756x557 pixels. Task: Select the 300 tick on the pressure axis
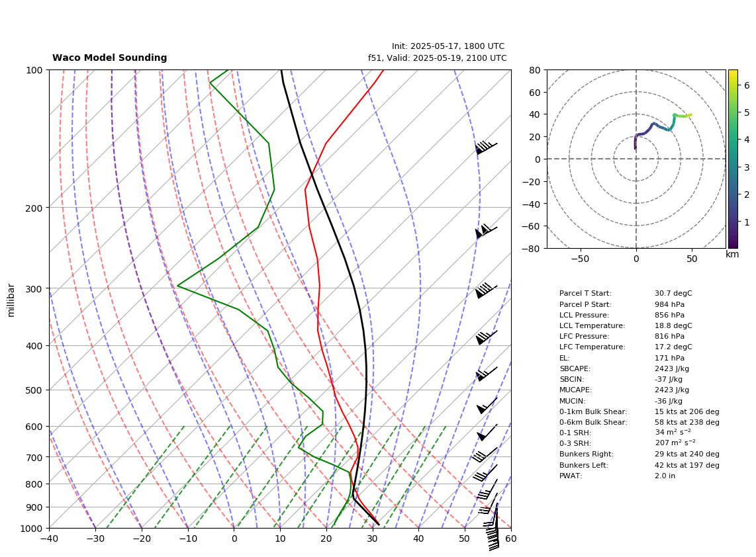[34, 289]
